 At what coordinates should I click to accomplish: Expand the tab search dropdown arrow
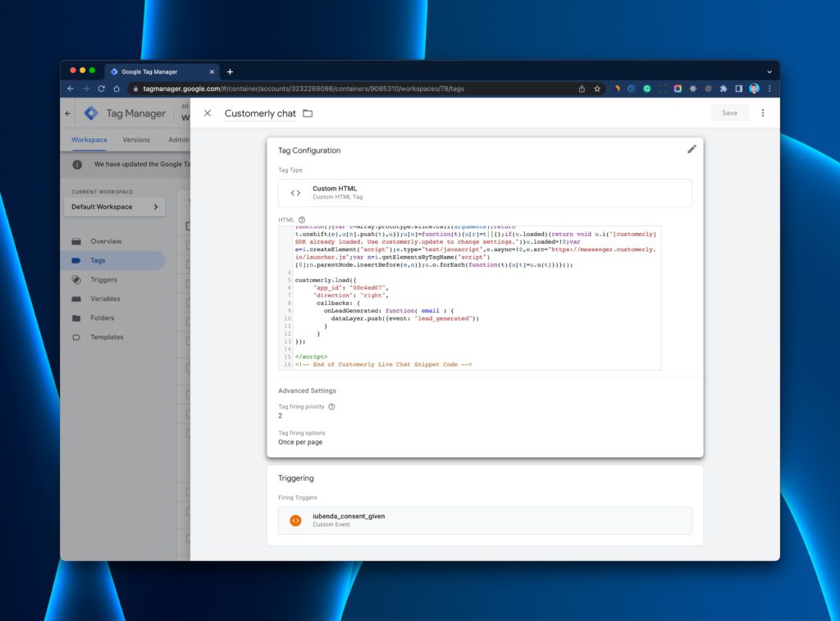click(x=769, y=72)
